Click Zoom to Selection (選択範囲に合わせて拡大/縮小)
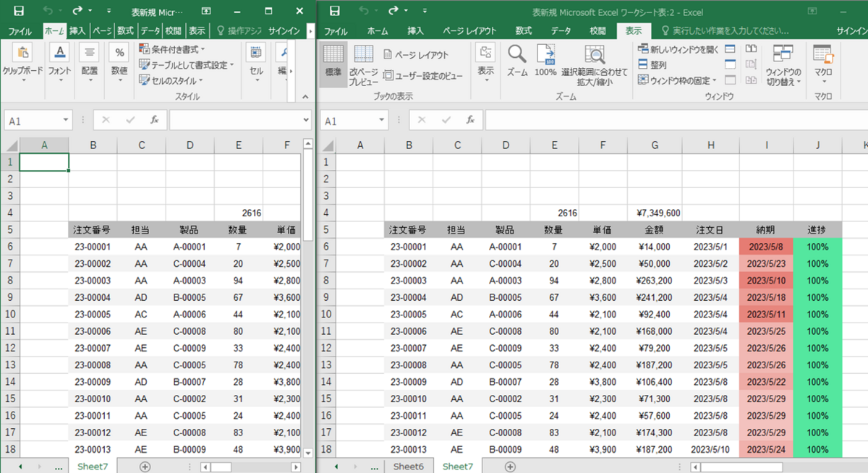This screenshot has height=473, width=868. [595, 65]
